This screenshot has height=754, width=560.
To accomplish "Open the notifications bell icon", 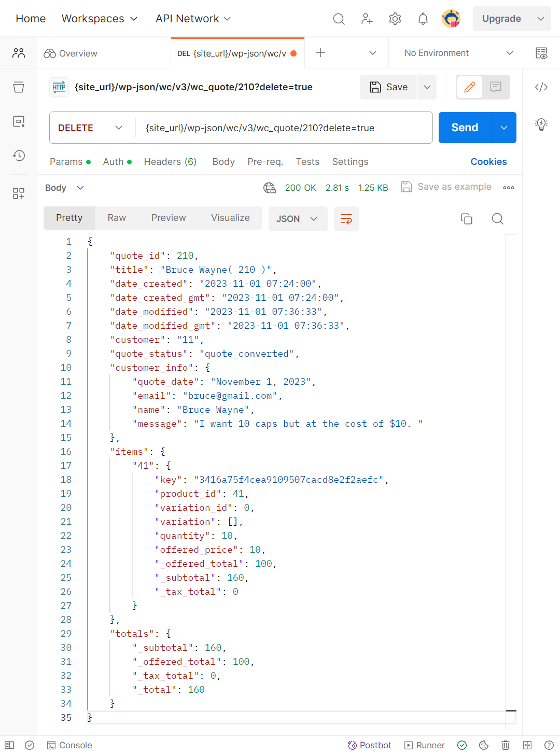I will (x=423, y=19).
